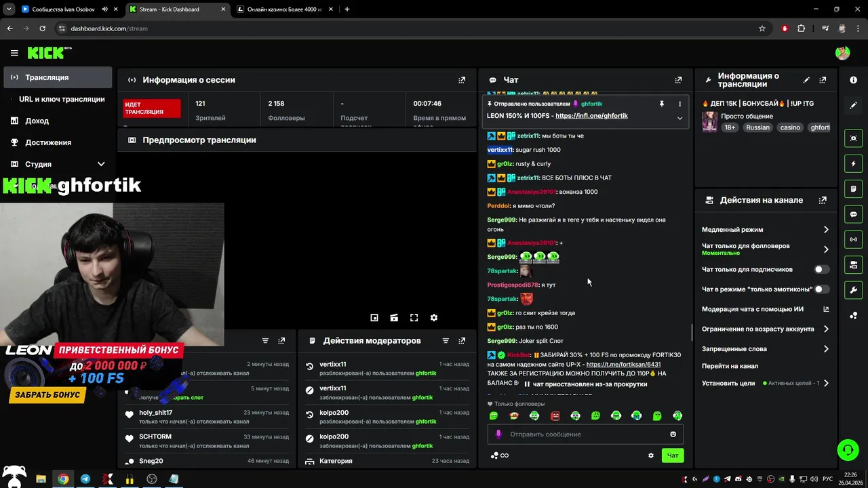Open the green support headset button
Screen dimensions: 868x488
(x=847, y=450)
